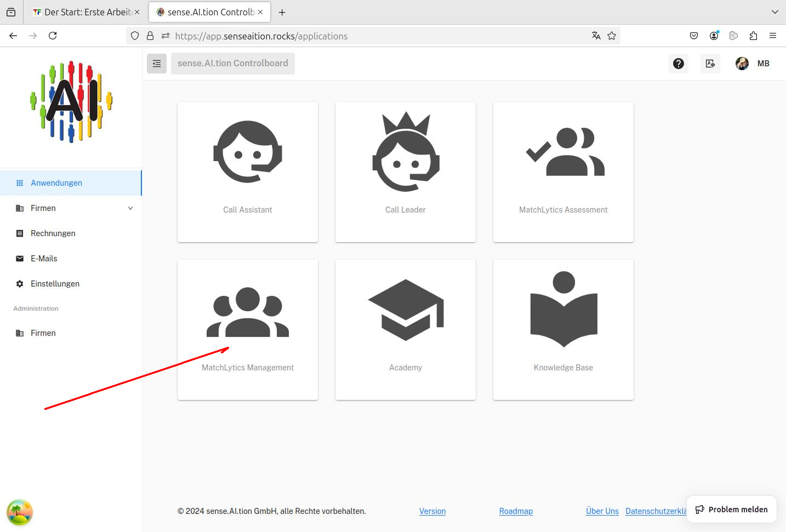Image resolution: width=786 pixels, height=532 pixels.
Task: Open tracking protection shield icon
Action: click(135, 36)
